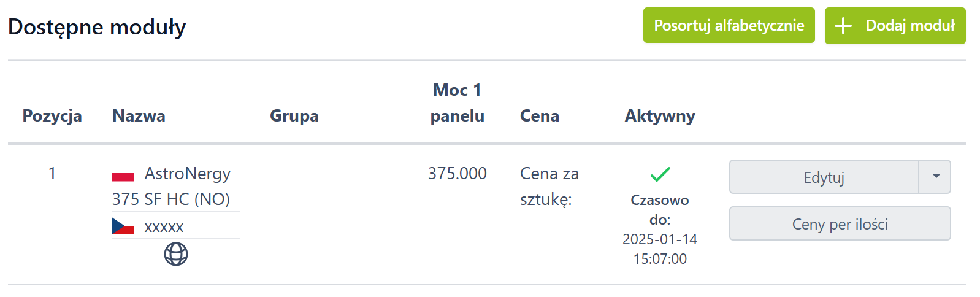Open the dropdown arrow beside Edytuj

935,177
